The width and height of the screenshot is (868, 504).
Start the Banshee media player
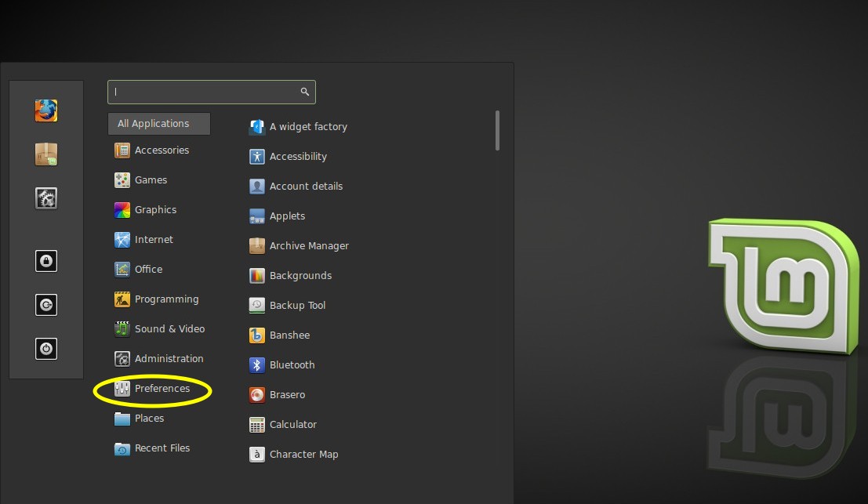click(280, 335)
